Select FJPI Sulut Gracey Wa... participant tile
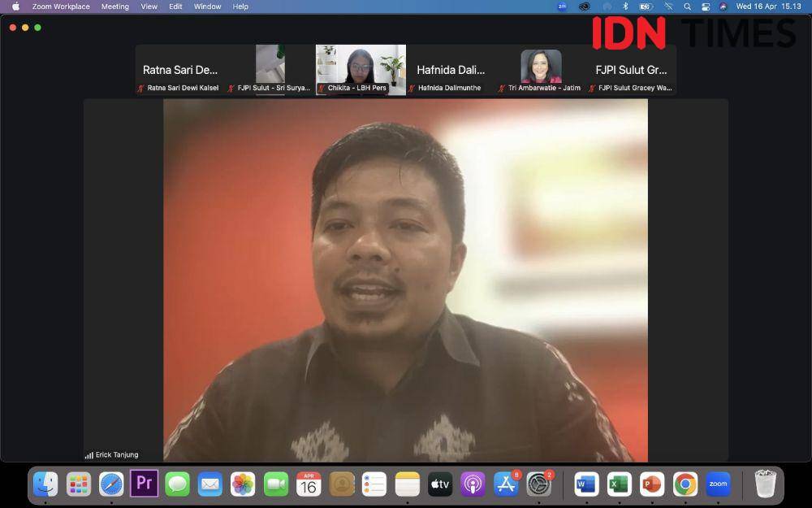812x508 pixels. click(x=631, y=70)
